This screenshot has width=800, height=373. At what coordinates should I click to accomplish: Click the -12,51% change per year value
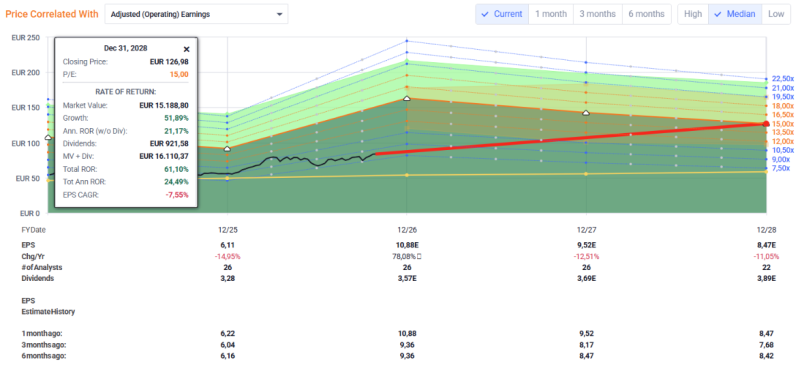[586, 256]
